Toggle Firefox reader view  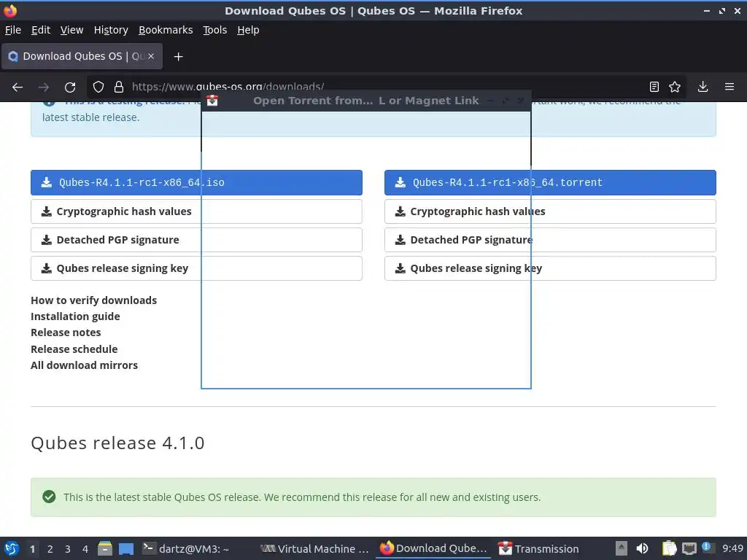(654, 87)
